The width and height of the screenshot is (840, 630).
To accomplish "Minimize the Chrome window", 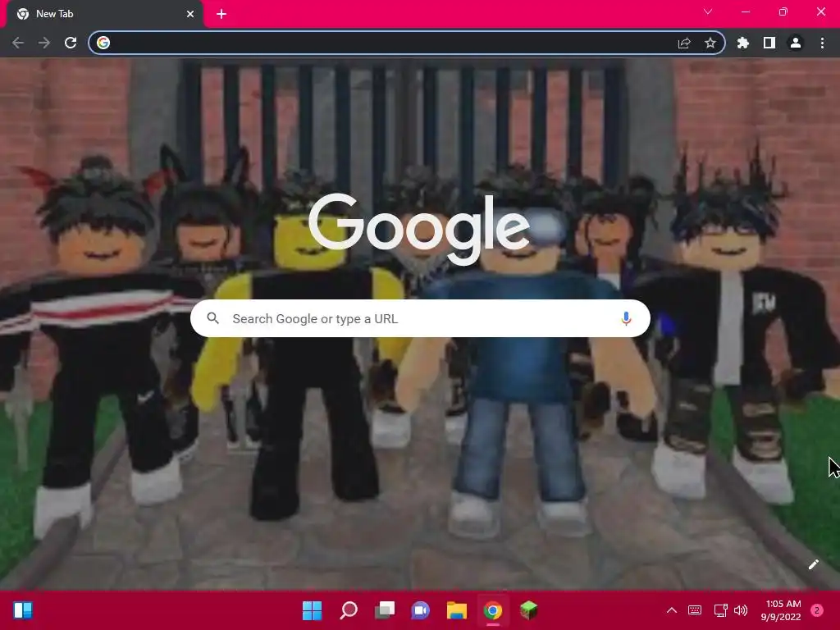I will click(x=745, y=11).
